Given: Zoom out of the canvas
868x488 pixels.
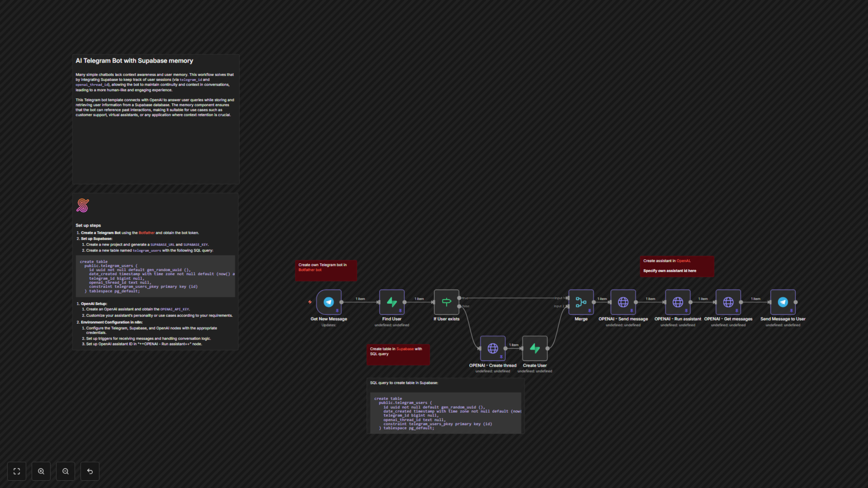Looking at the screenshot, I should [65, 471].
